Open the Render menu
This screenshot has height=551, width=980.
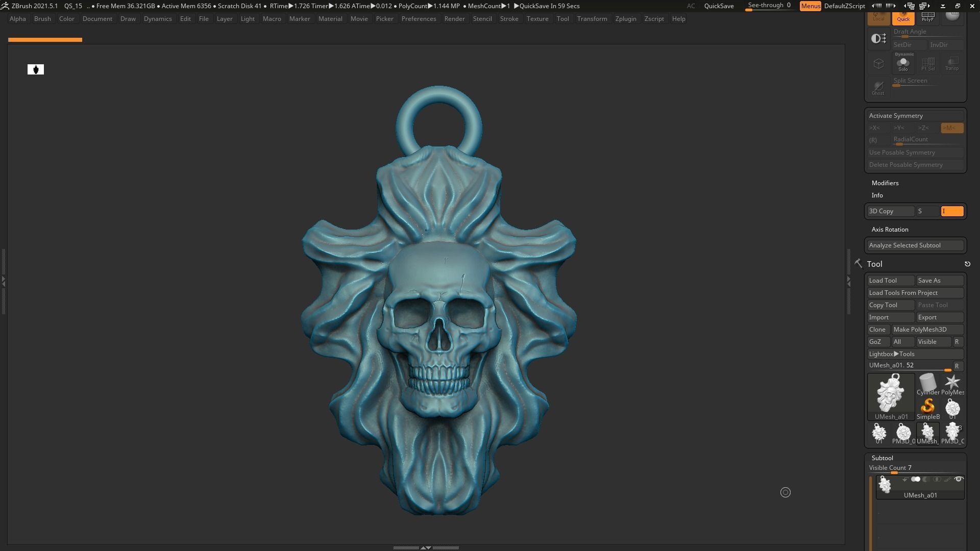[454, 19]
